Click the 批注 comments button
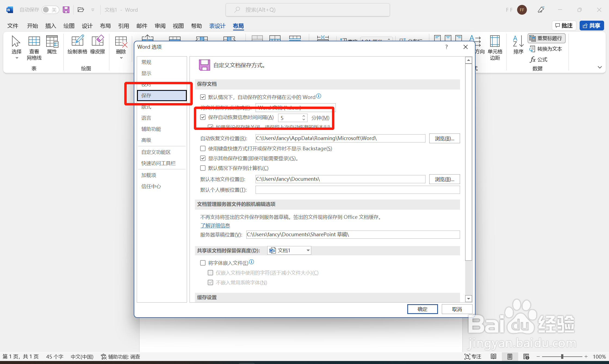Screen dimensions: 609x364 click(564, 26)
